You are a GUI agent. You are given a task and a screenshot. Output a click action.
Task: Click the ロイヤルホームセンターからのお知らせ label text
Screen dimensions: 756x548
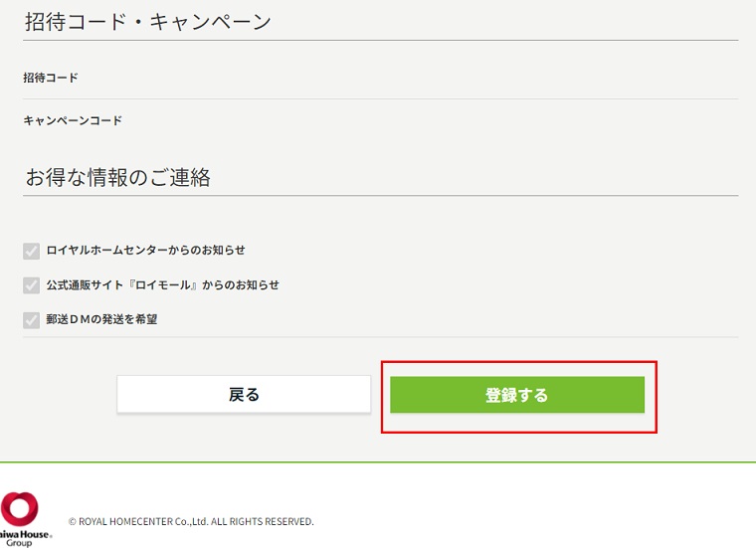coord(145,251)
